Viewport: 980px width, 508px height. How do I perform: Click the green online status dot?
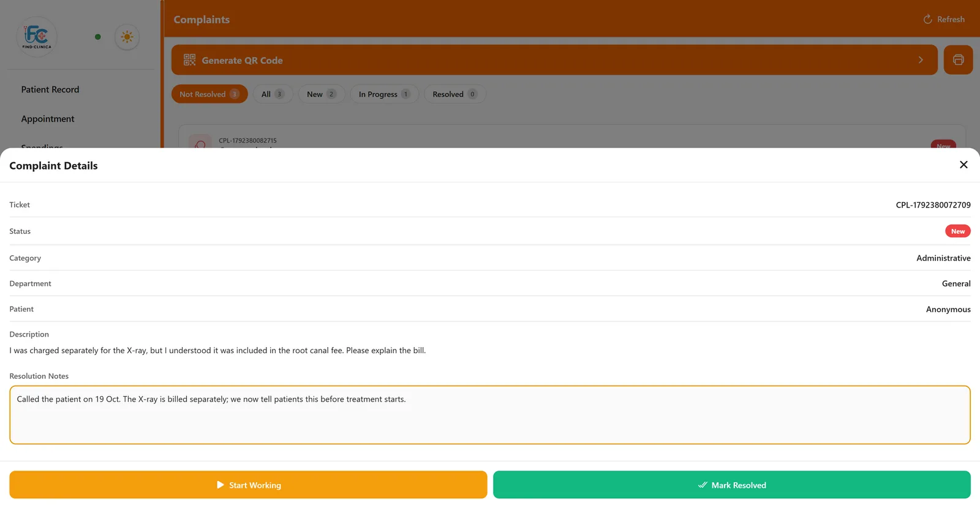97,37
